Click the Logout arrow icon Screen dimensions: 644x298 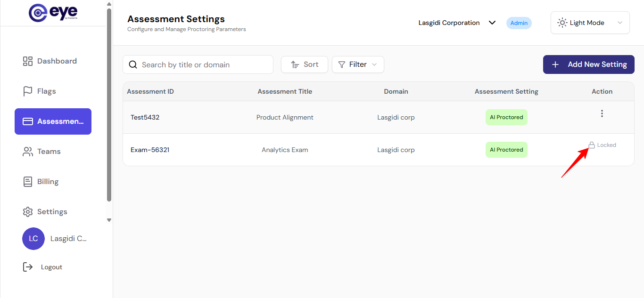pyautogui.click(x=28, y=267)
